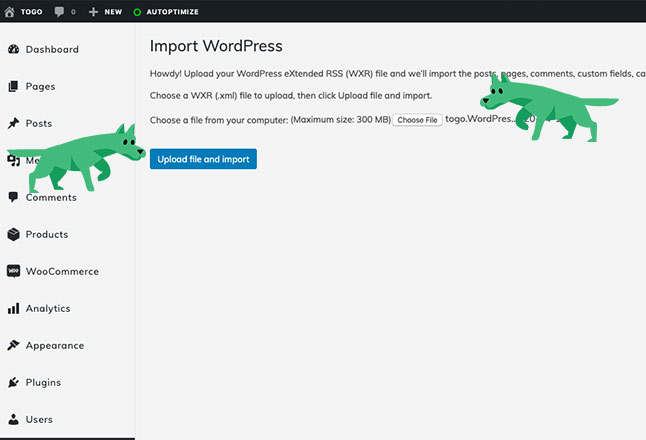Click the comments bubble icon in admin bar
Image resolution: width=646 pixels, height=440 pixels.
[59, 12]
